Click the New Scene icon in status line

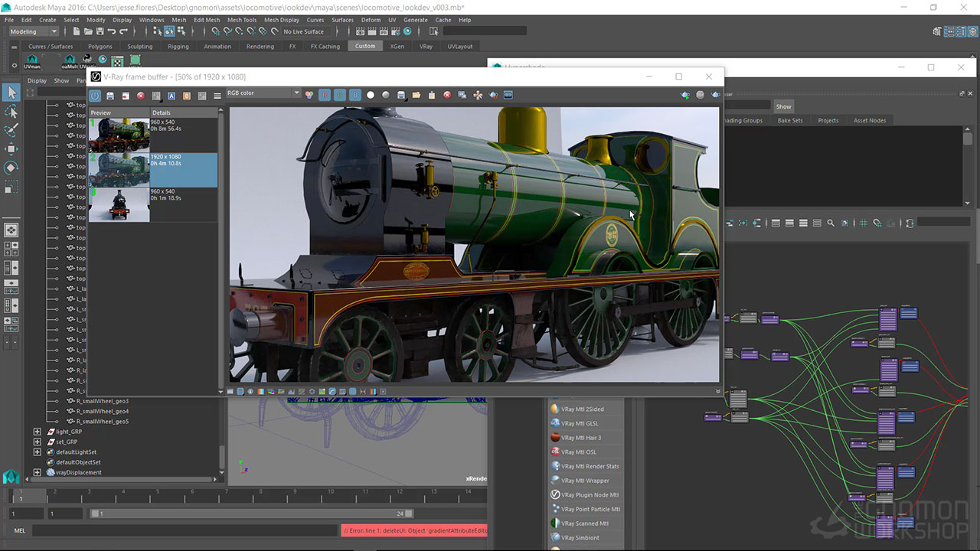77,31
